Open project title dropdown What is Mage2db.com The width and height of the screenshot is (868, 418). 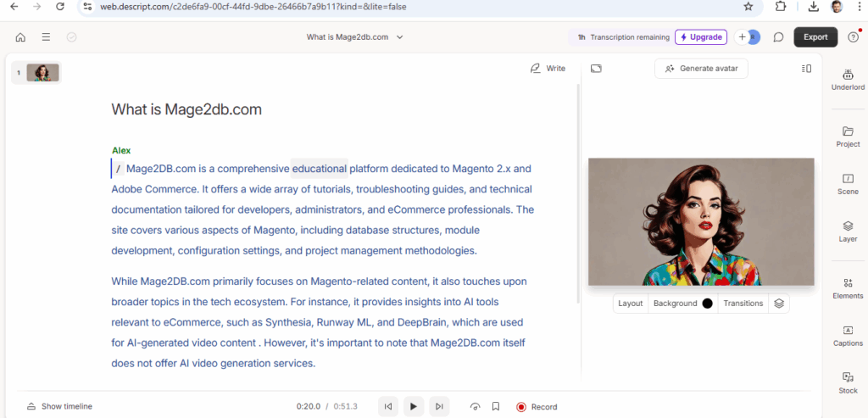[355, 37]
